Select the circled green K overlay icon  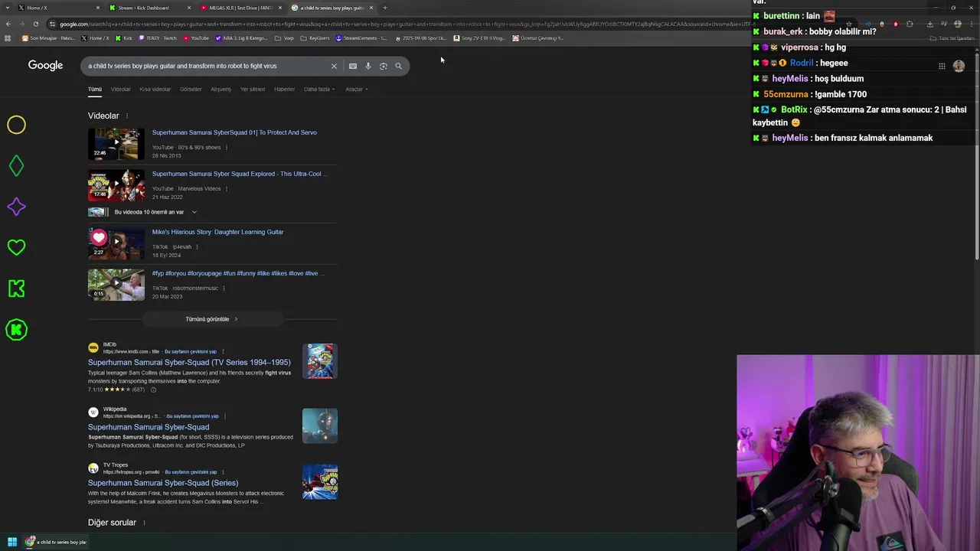coord(16,330)
